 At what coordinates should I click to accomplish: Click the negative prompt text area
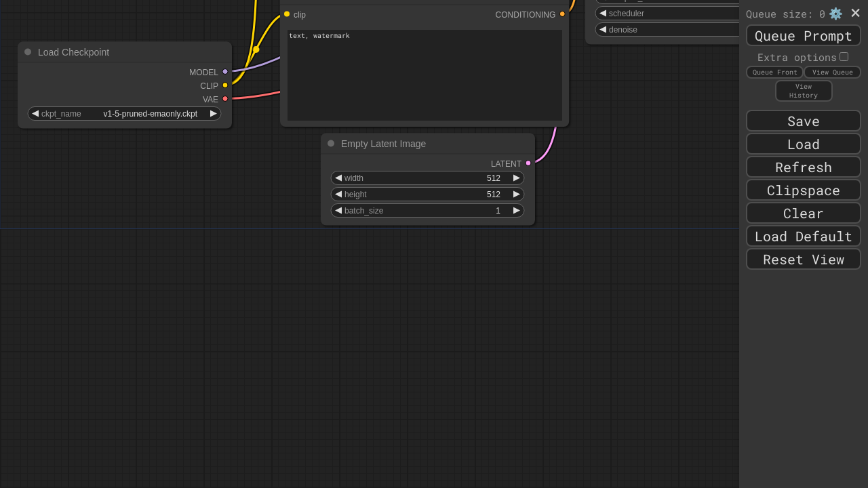tap(425, 75)
